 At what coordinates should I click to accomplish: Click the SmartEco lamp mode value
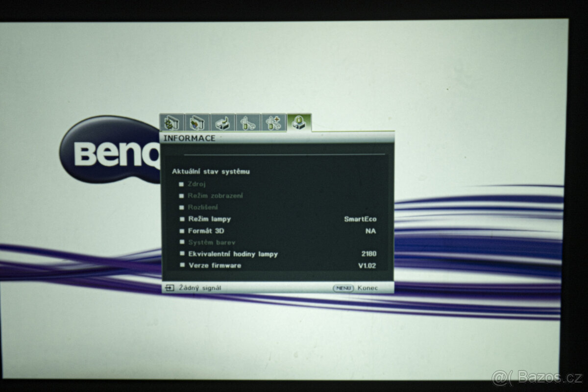click(x=361, y=219)
